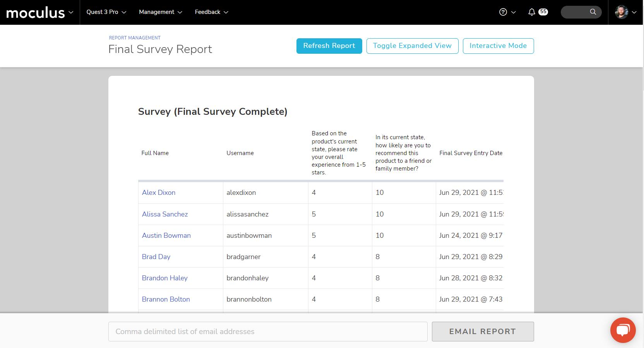Click the moculus logo
The height and width of the screenshot is (348, 644).
pyautogui.click(x=35, y=13)
